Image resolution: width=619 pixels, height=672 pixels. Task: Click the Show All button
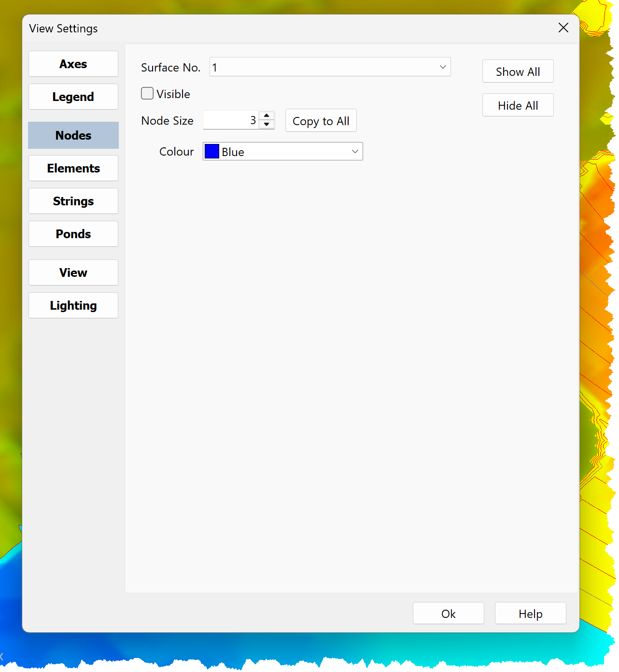pyautogui.click(x=518, y=71)
